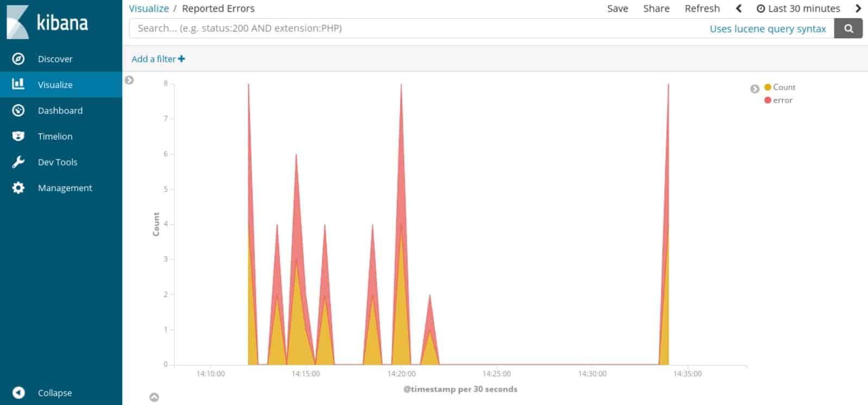Click the 14:25:00 axis label
The height and width of the screenshot is (405, 868).
pyautogui.click(x=497, y=374)
